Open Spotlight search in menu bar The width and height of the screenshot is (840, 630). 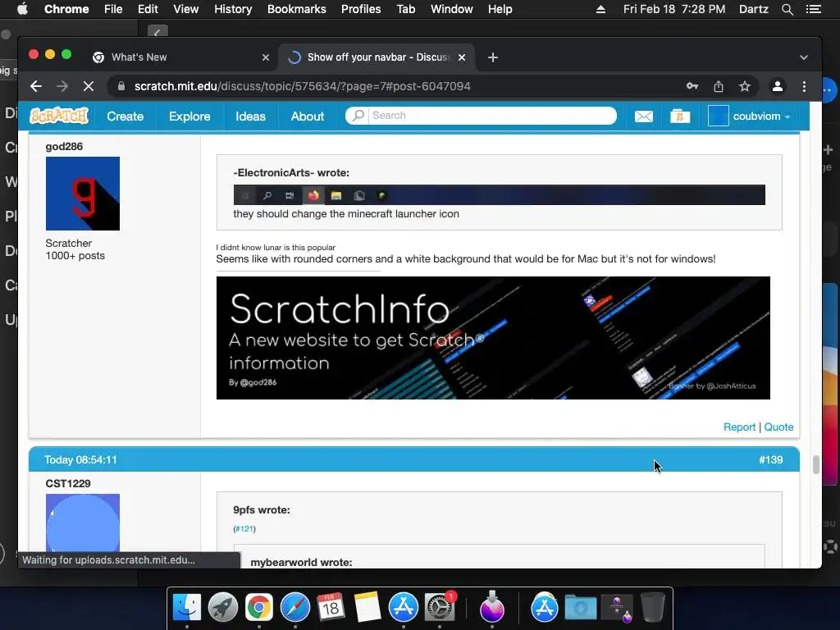(787, 9)
